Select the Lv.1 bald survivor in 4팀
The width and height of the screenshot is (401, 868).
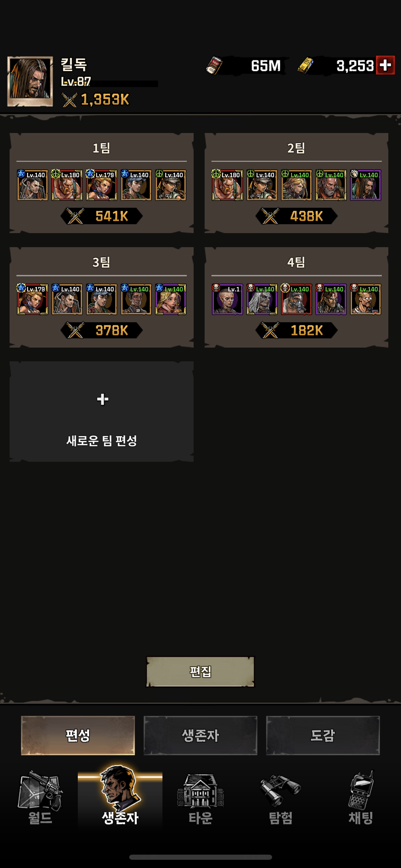click(227, 299)
